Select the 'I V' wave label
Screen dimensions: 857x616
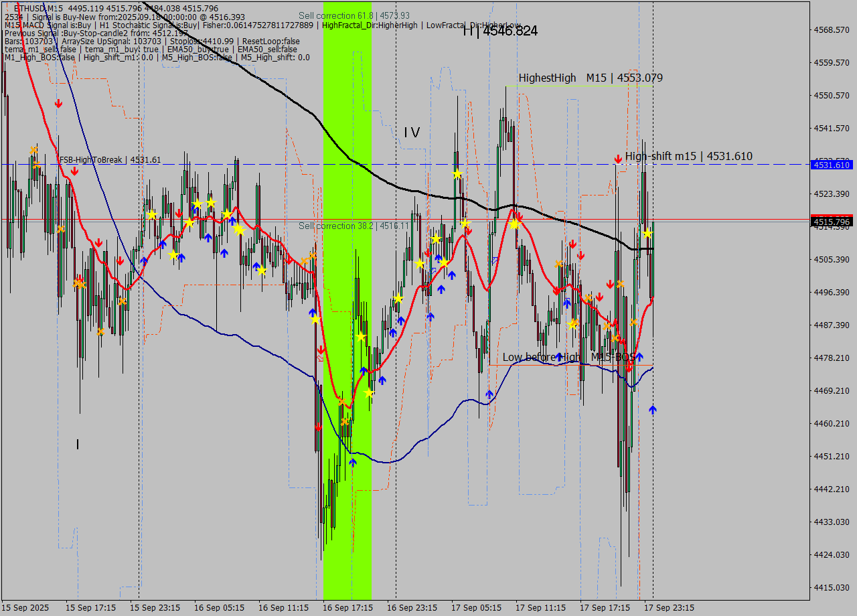(412, 133)
